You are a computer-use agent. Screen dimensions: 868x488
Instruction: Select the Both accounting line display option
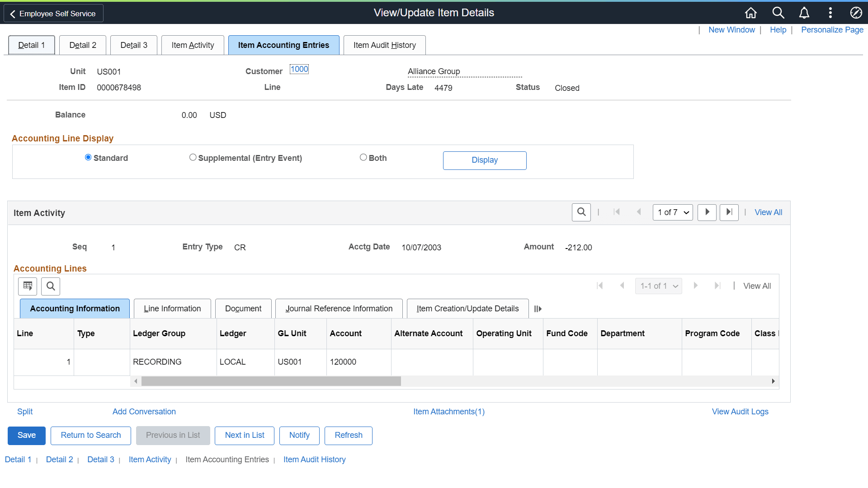coord(363,157)
